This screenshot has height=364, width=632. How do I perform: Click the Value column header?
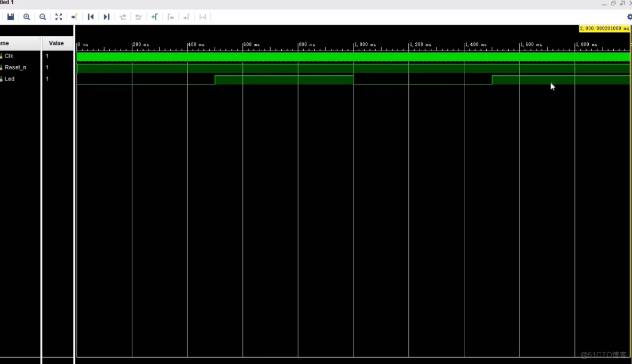click(56, 43)
